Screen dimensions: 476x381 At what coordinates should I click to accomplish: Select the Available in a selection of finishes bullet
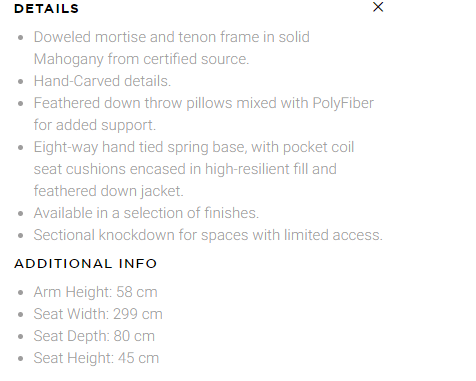[146, 213]
